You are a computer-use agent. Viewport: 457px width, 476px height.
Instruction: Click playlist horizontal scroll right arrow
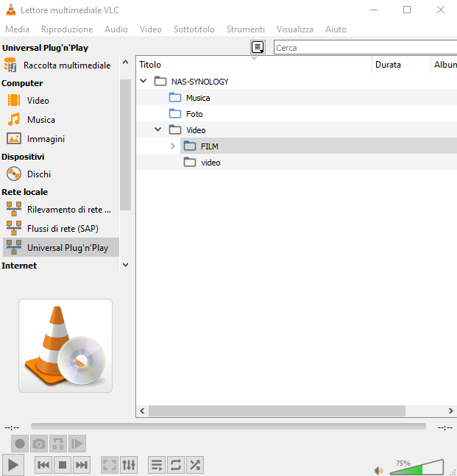coord(451,411)
